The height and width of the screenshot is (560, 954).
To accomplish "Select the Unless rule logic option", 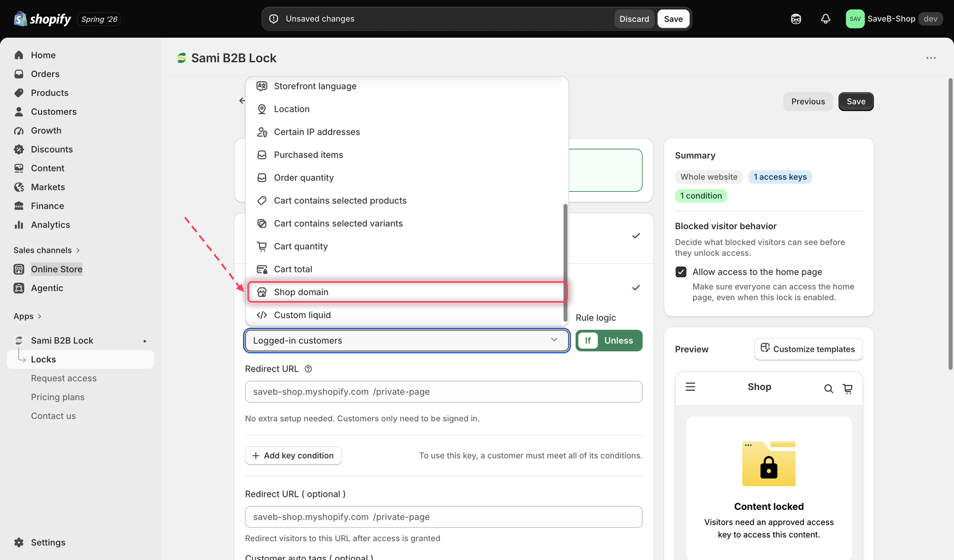I will pyautogui.click(x=619, y=340).
